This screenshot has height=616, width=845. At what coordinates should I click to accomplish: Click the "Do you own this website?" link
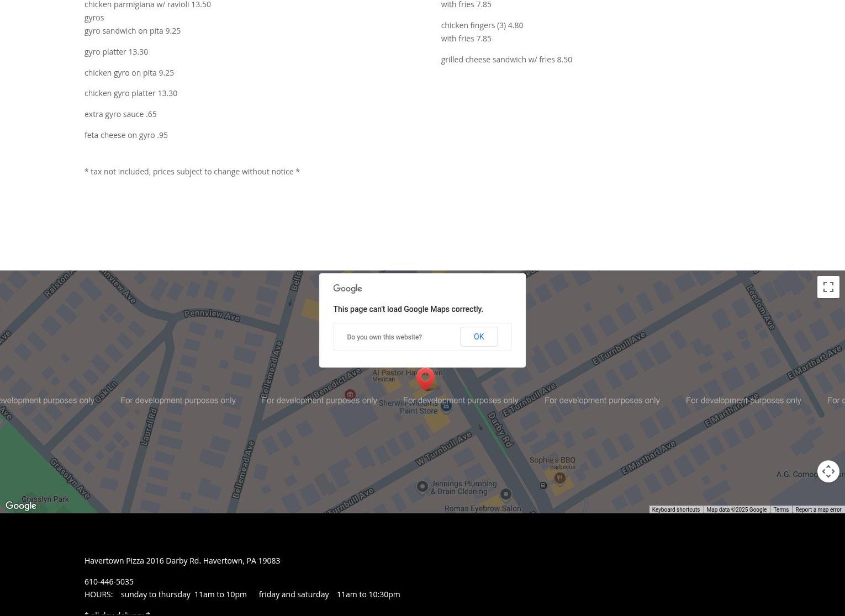click(384, 337)
